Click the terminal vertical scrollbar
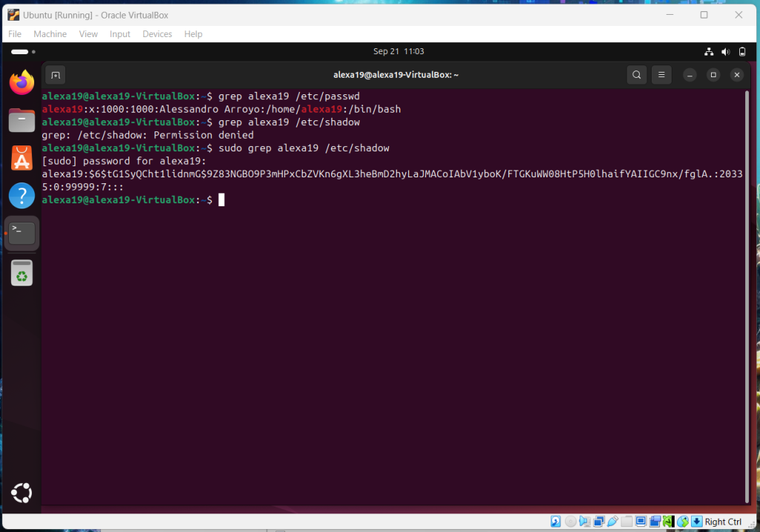The width and height of the screenshot is (760, 532). click(x=747, y=297)
